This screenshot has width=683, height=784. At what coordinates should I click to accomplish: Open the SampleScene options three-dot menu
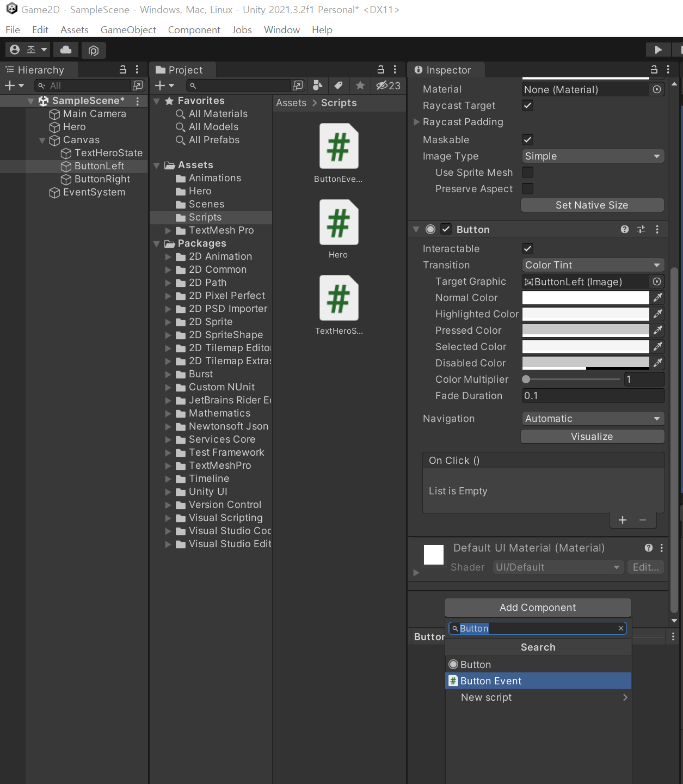pyautogui.click(x=138, y=101)
